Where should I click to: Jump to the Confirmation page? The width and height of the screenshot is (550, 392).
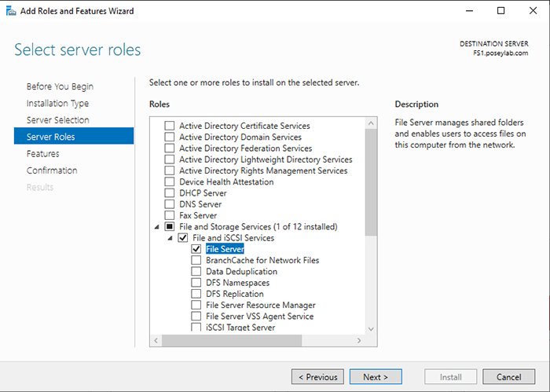52,170
